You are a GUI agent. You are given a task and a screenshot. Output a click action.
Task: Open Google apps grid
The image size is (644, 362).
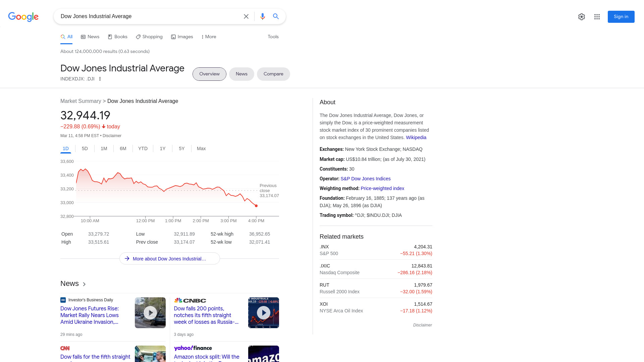597,17
